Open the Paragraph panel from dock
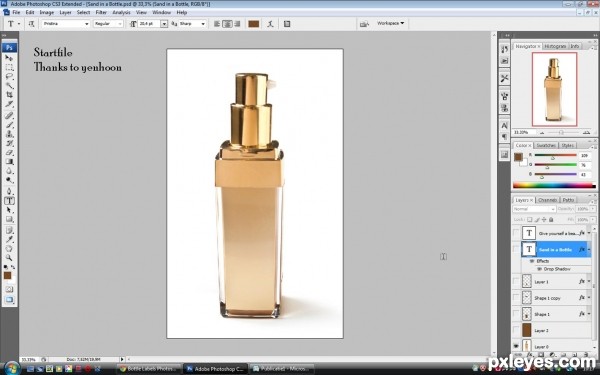The image size is (600, 375). coord(504,137)
